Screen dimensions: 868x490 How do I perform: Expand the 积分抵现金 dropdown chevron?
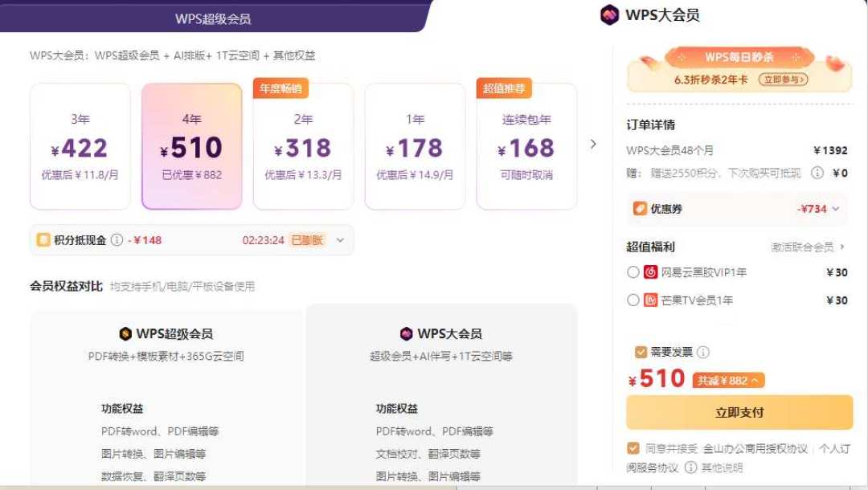340,240
